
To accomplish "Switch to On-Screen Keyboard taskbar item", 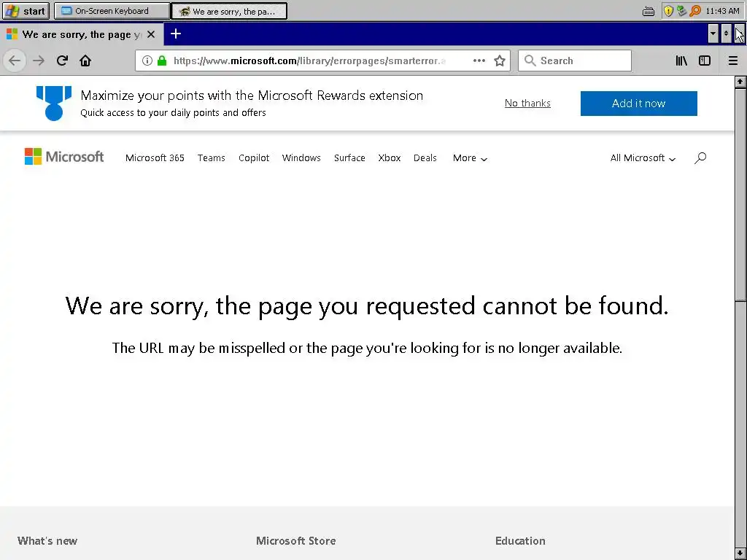I will (112, 11).
